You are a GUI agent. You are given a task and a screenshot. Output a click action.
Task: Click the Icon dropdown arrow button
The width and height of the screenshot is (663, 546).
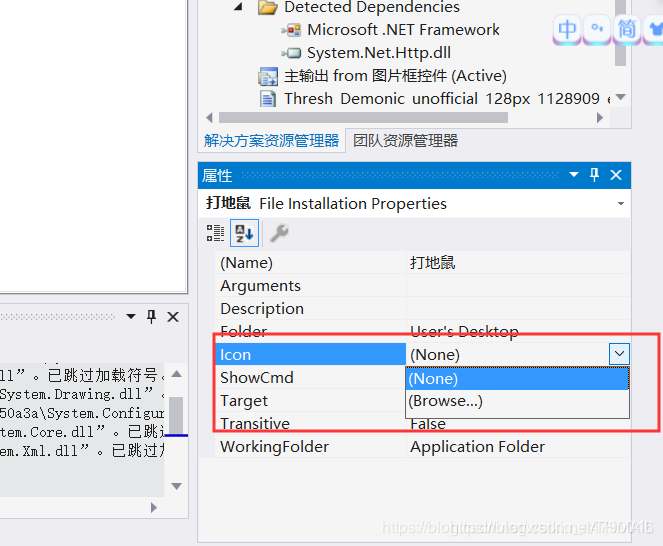(619, 354)
